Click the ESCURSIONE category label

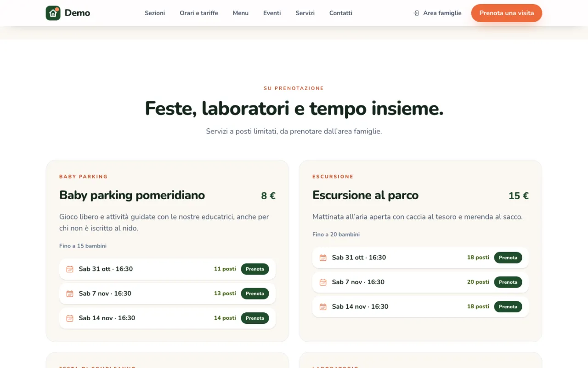coord(333,177)
